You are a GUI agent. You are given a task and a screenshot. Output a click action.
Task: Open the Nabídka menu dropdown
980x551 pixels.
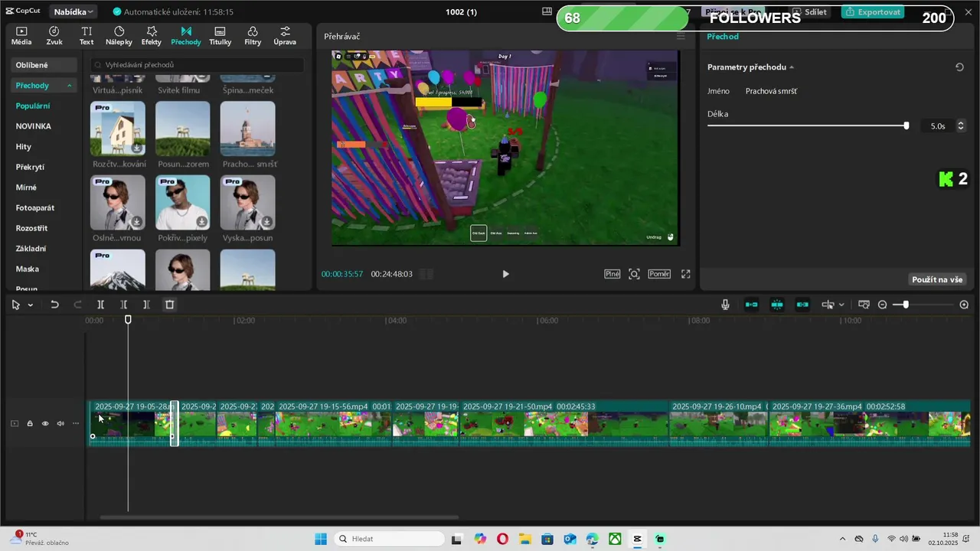pos(73,11)
